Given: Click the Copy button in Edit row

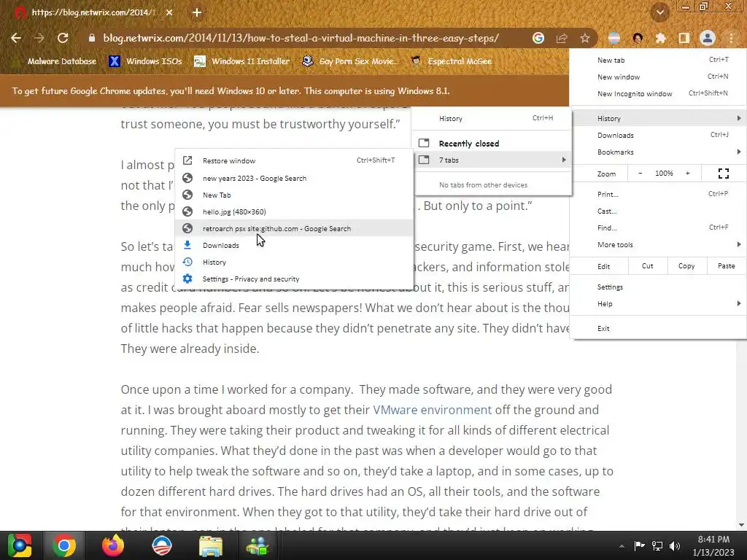Looking at the screenshot, I should 686,266.
